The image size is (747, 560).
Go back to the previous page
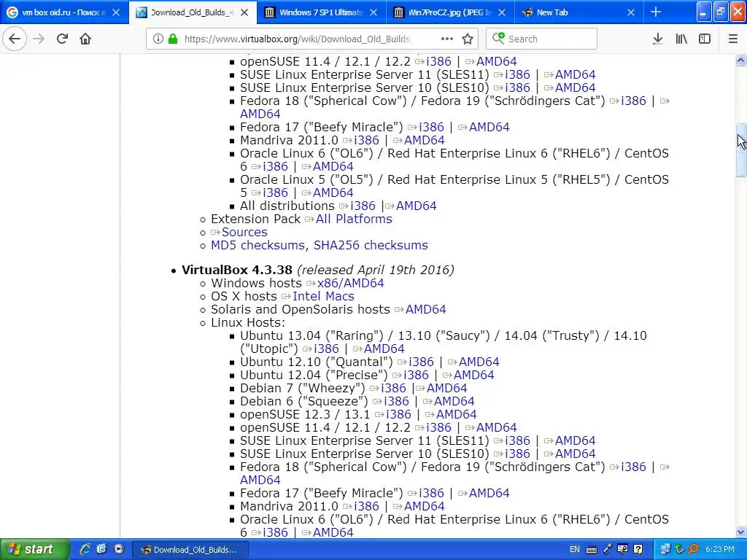(15, 39)
